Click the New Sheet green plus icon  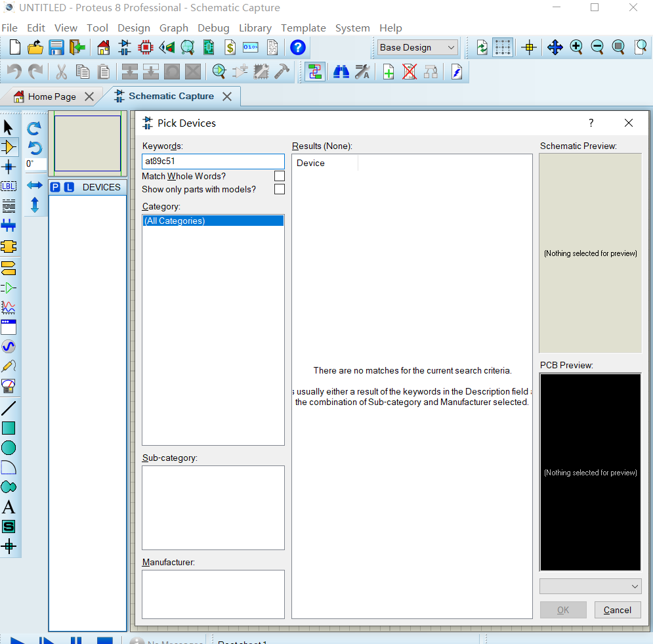pyautogui.click(x=388, y=72)
